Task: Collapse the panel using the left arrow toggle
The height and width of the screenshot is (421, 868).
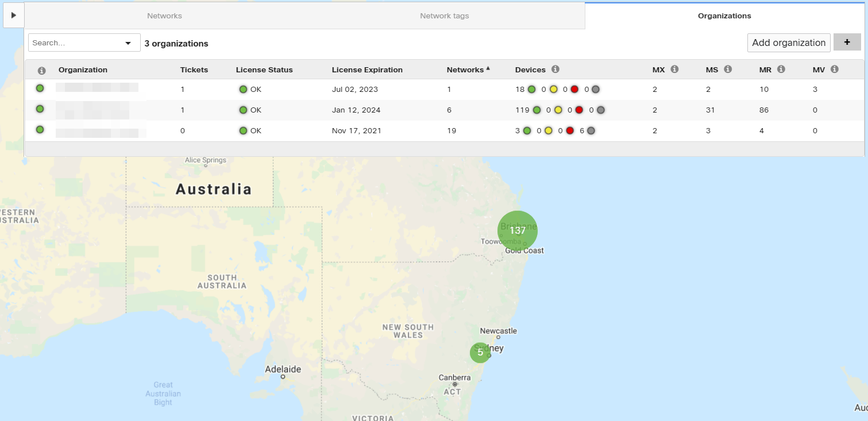Action: click(13, 15)
